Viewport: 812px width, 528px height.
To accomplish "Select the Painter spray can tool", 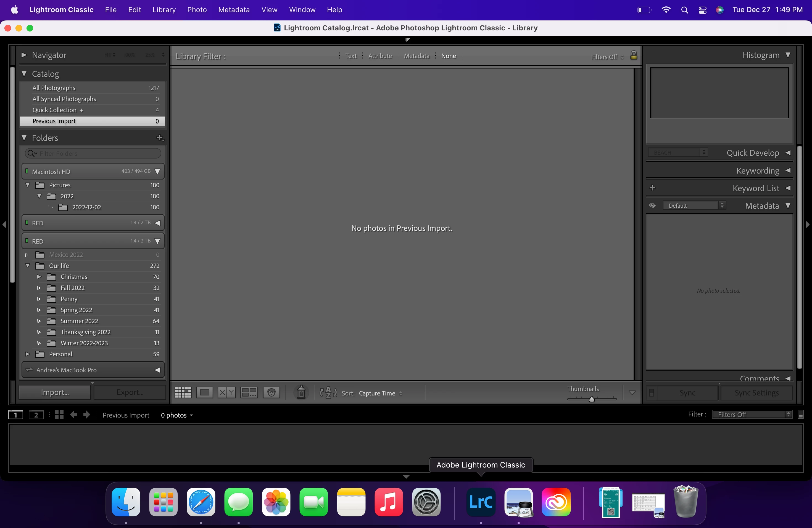I will click(301, 393).
